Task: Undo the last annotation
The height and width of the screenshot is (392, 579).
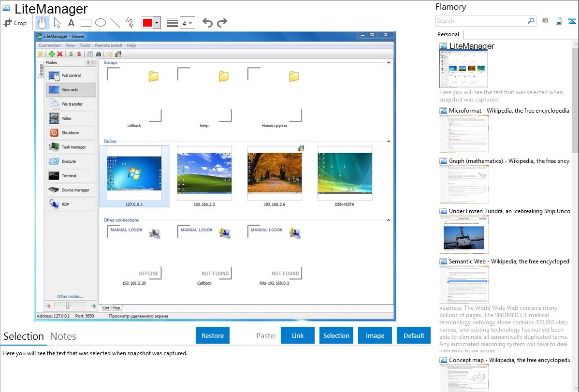Action: click(x=207, y=23)
